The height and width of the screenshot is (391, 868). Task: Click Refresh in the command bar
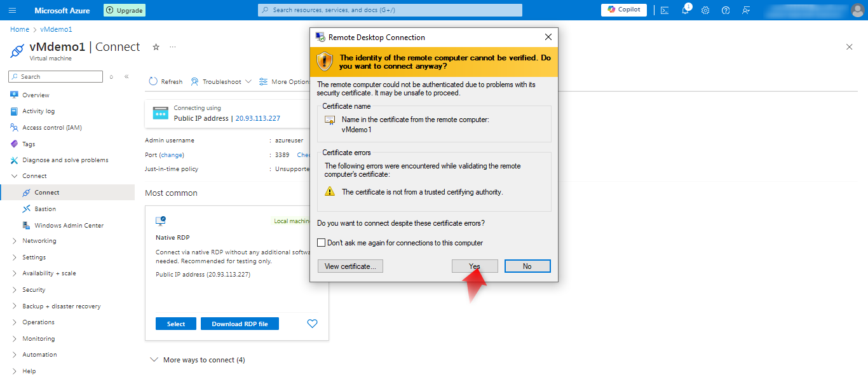pyautogui.click(x=165, y=81)
